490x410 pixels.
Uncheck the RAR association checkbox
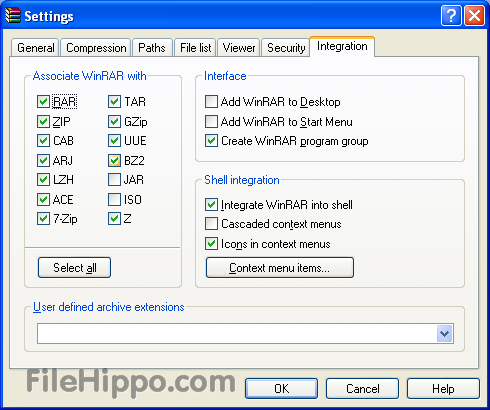[43, 102]
